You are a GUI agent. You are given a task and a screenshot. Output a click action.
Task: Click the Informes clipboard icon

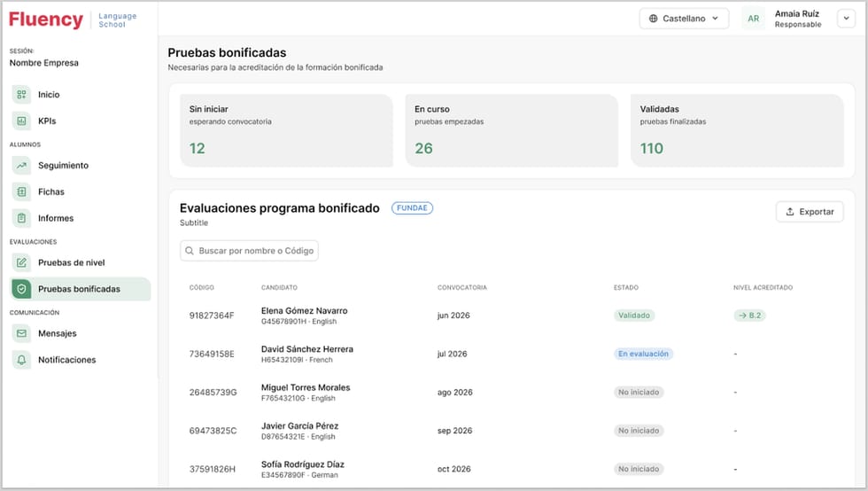(21, 218)
